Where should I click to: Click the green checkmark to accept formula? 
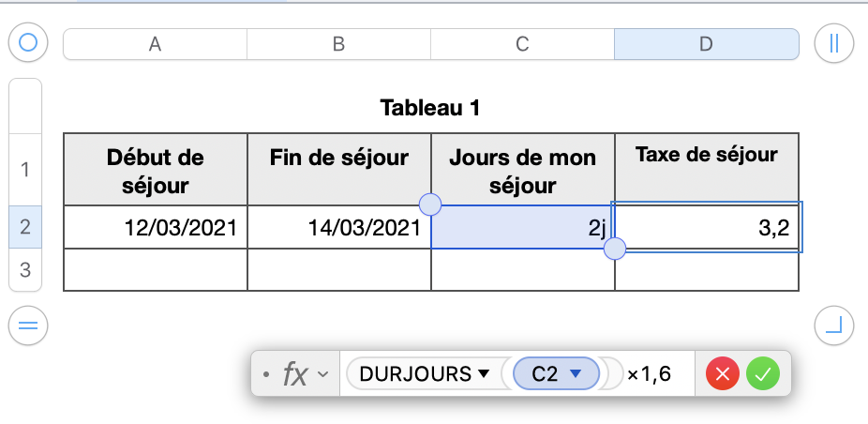click(x=763, y=375)
